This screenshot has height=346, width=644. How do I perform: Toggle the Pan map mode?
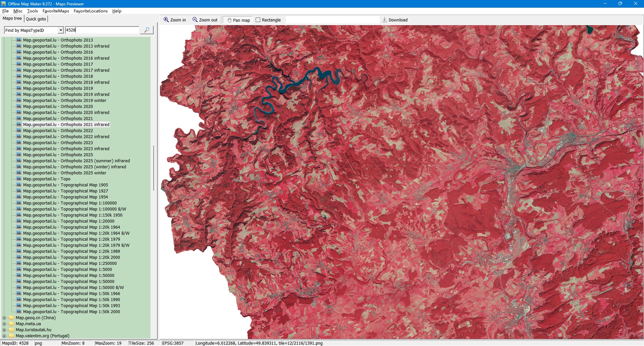(x=238, y=20)
